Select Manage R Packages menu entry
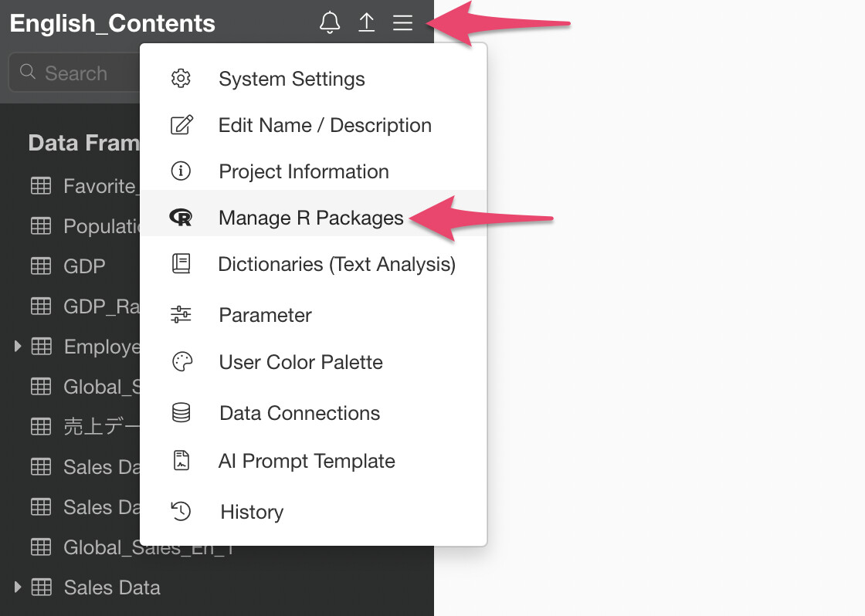Viewport: 865px width, 616px height. tap(310, 218)
